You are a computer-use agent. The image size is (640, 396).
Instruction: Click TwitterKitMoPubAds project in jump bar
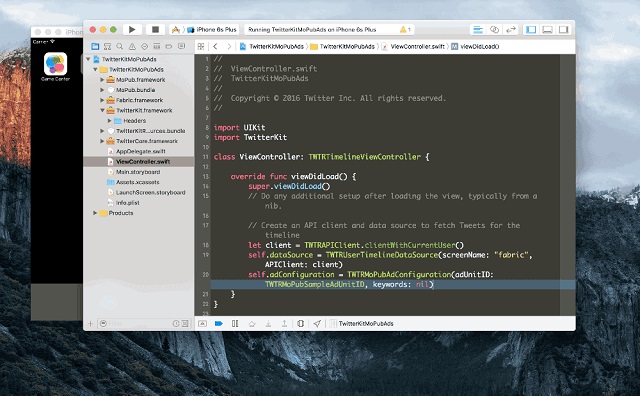[272, 47]
